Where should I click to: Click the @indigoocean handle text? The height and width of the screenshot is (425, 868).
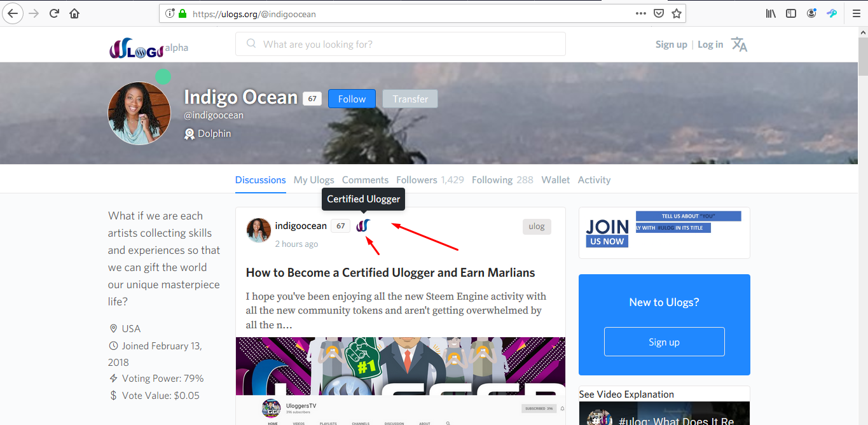(x=214, y=115)
